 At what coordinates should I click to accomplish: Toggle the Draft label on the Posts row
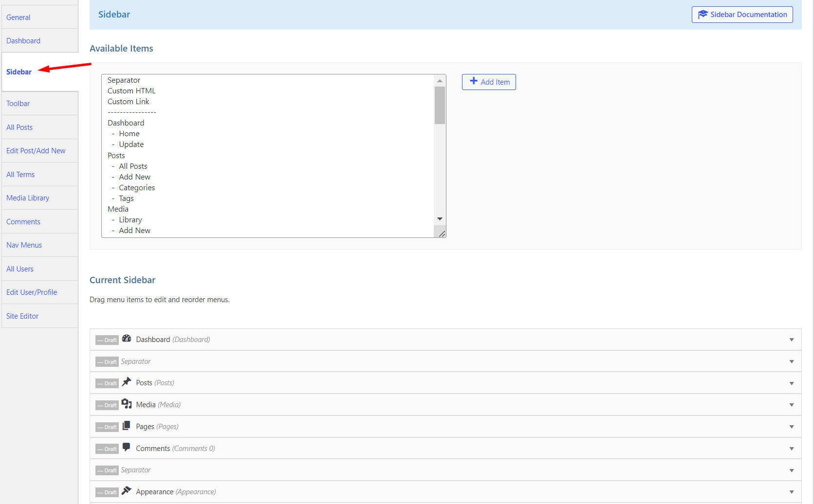click(x=107, y=383)
